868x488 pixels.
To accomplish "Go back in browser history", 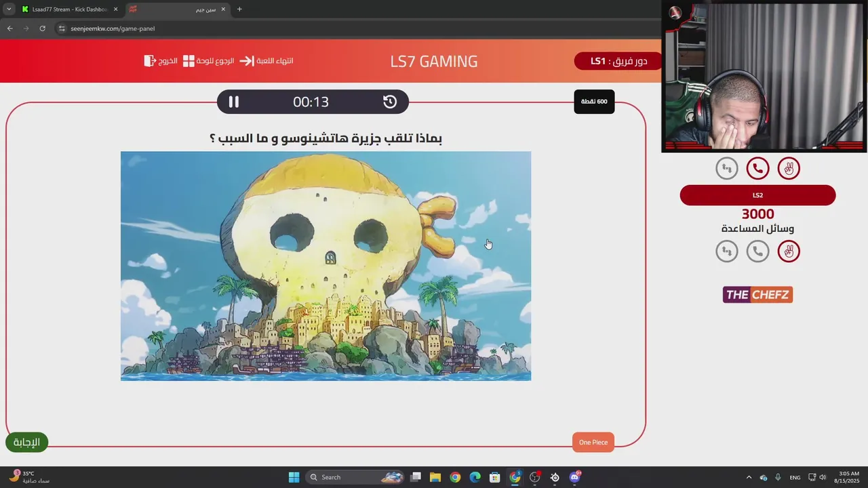I will tap(9, 28).
